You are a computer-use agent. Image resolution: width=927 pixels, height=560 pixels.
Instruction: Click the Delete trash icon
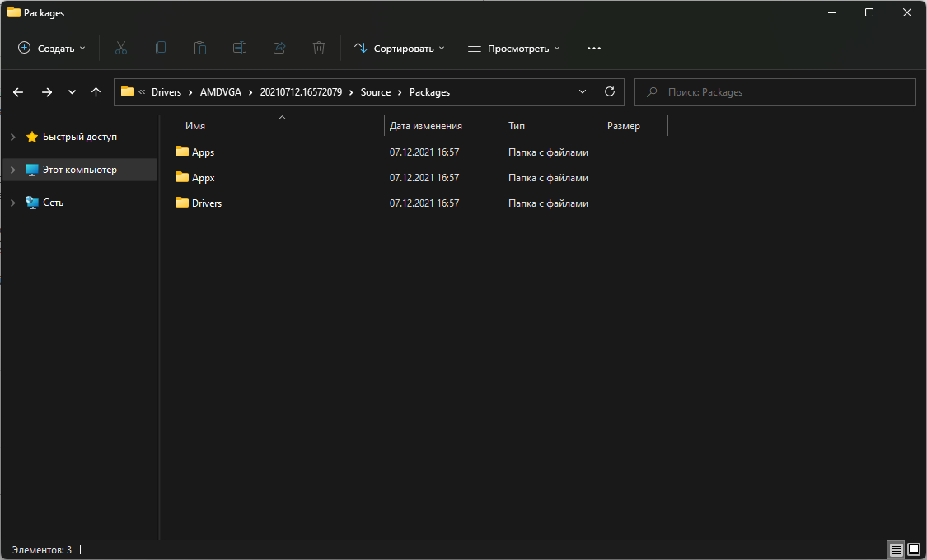point(319,49)
